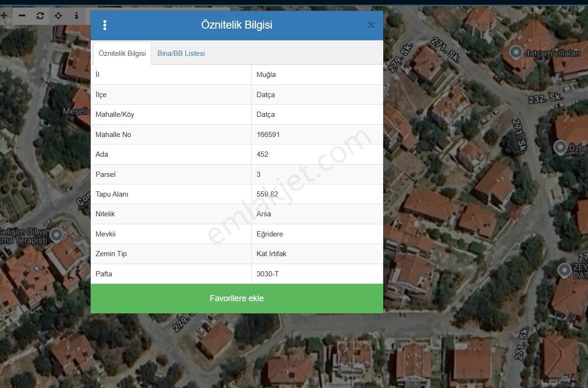Select the Muğla value cell

(317, 75)
